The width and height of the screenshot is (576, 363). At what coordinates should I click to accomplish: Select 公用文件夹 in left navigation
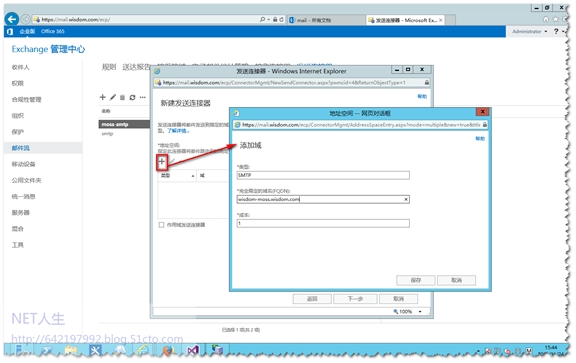point(26,180)
